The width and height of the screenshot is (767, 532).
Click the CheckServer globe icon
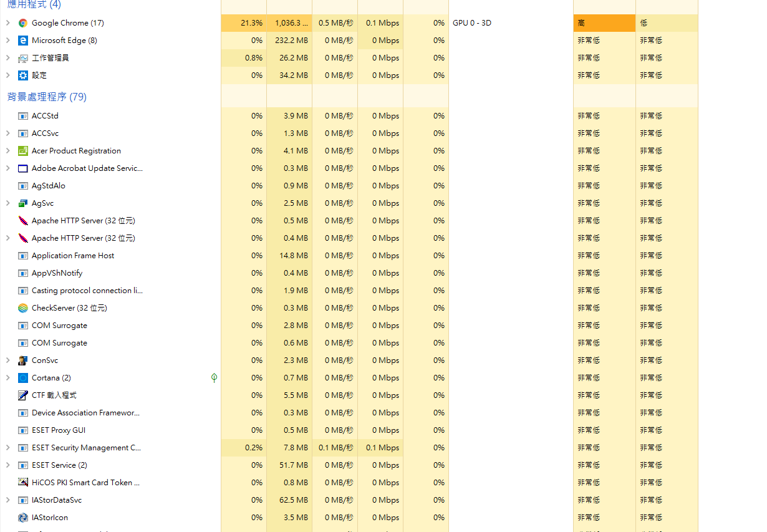tap(23, 308)
